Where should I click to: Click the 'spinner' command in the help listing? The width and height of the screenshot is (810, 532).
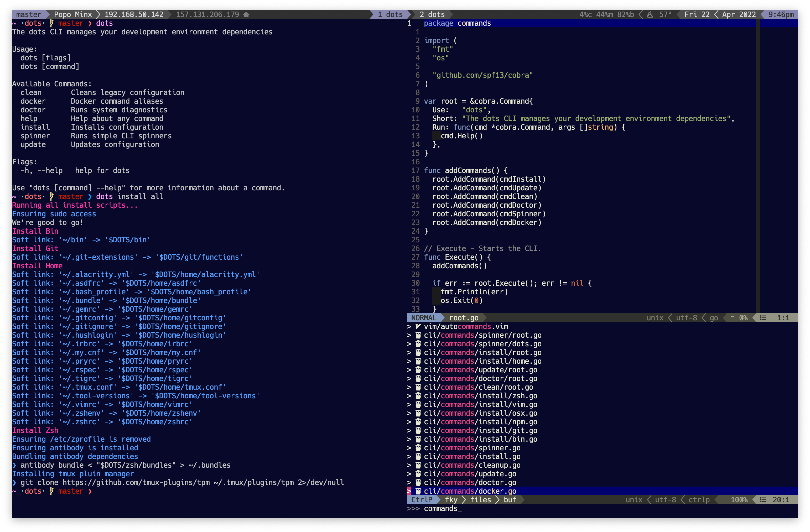click(x=35, y=136)
